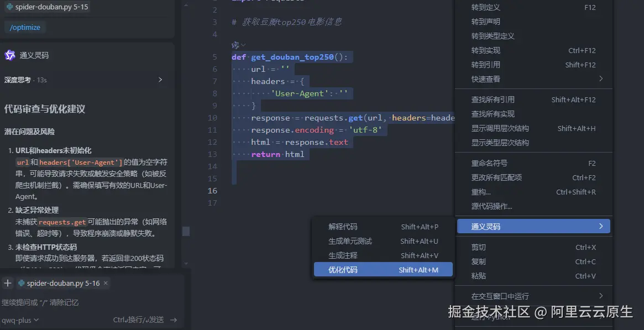Click 解释代码 in the Lingma submenu

click(383, 227)
